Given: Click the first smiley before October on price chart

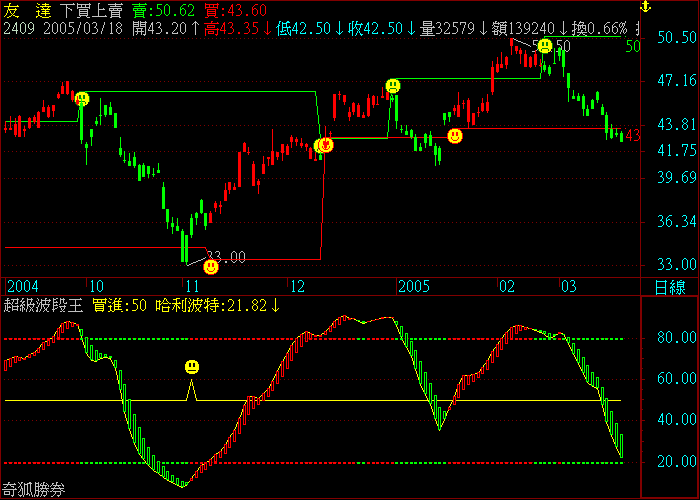Looking at the screenshot, I should 82,98.
